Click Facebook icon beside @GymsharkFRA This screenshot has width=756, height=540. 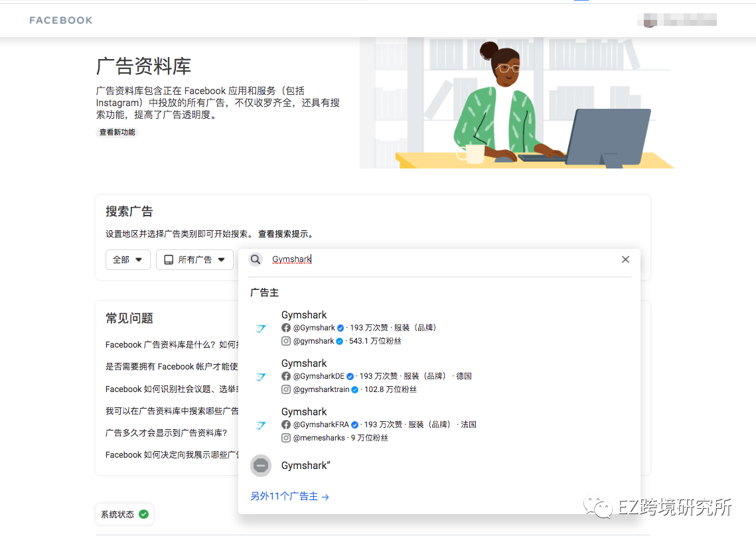point(286,425)
